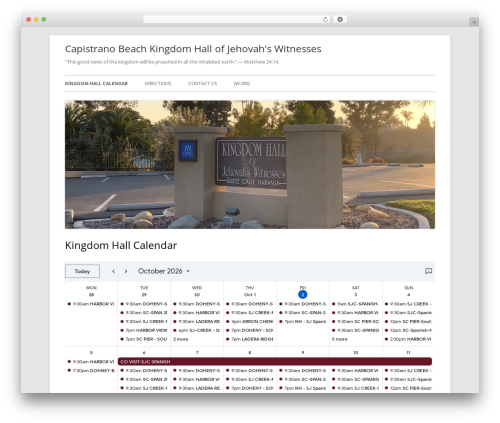Open 2:30pm HARBOR VI event on Sun 4
Screen dimensions: 500x423
pos(409,339)
